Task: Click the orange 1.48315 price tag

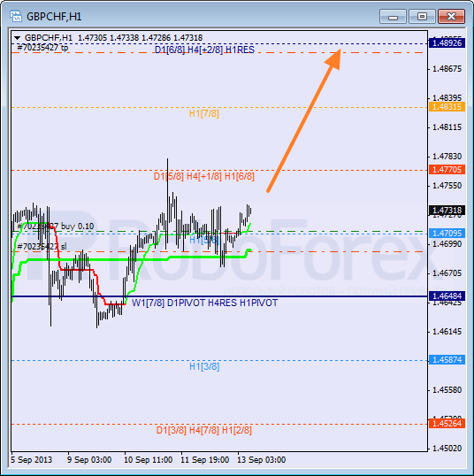Action: click(447, 107)
